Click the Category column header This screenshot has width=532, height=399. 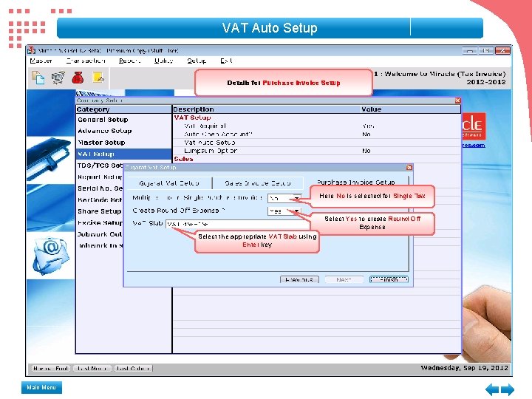(124, 109)
